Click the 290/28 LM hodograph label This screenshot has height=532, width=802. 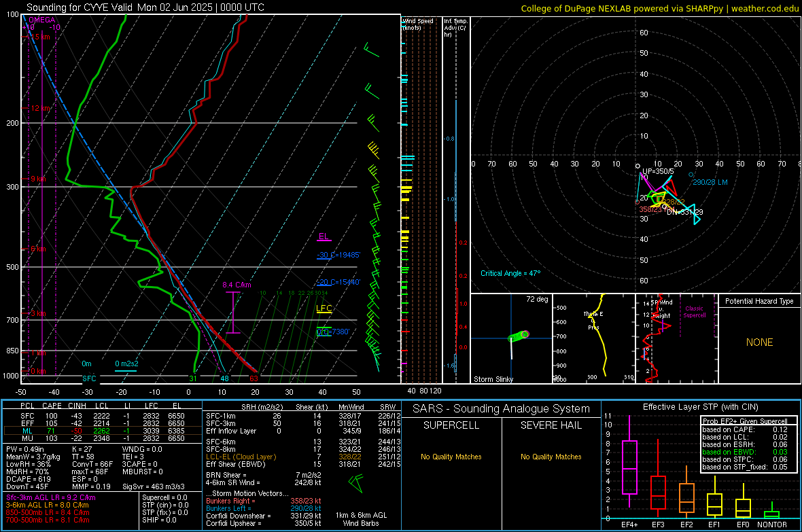[710, 182]
